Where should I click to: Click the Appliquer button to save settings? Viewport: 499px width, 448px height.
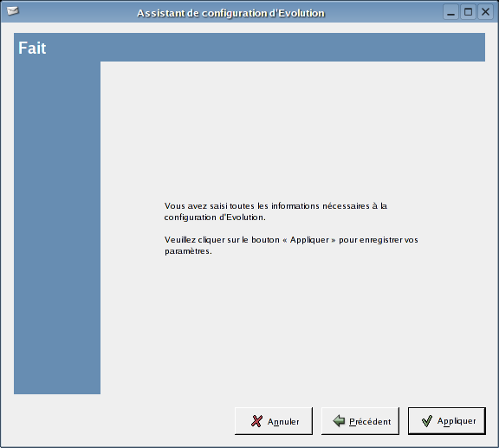[x=447, y=420]
